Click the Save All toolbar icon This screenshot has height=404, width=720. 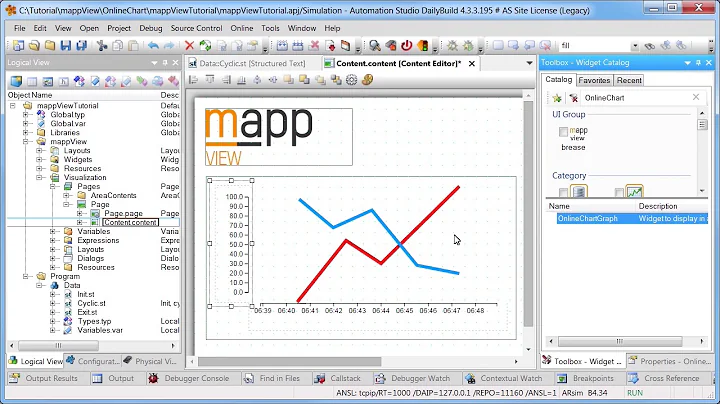(82, 45)
